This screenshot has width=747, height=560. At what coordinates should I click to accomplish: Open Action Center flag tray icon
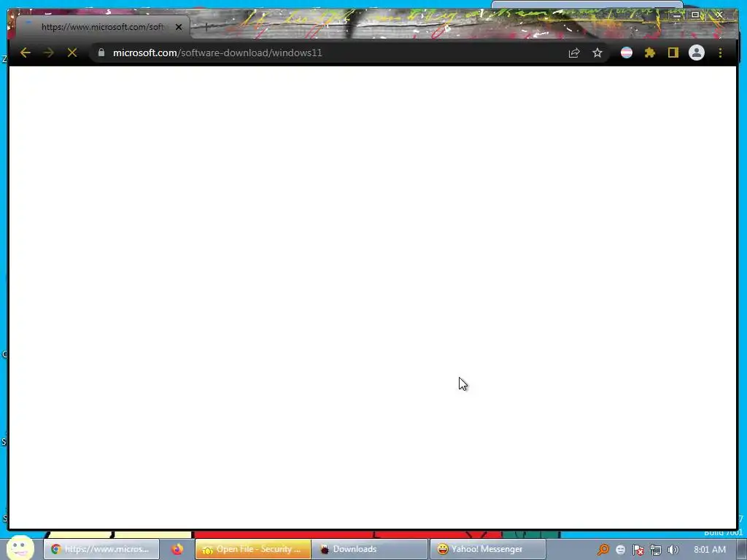tap(638, 550)
